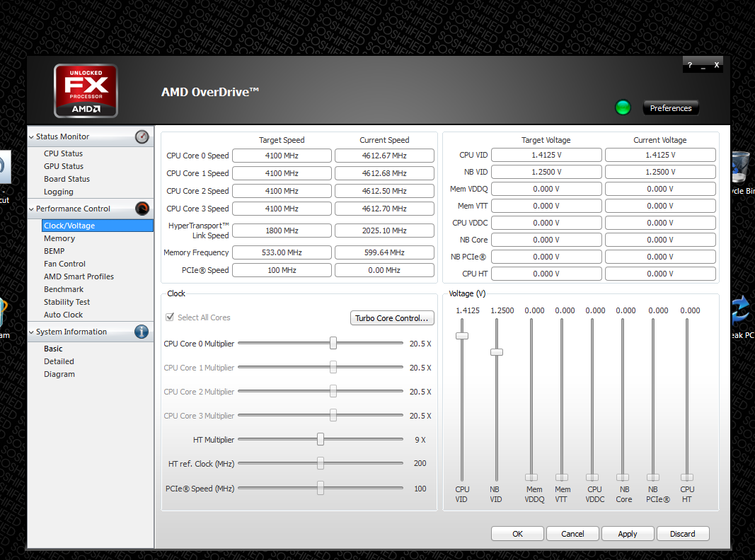Click CPU Core 0 Multiplier slider handle
This screenshot has height=560, width=755.
pyautogui.click(x=333, y=343)
